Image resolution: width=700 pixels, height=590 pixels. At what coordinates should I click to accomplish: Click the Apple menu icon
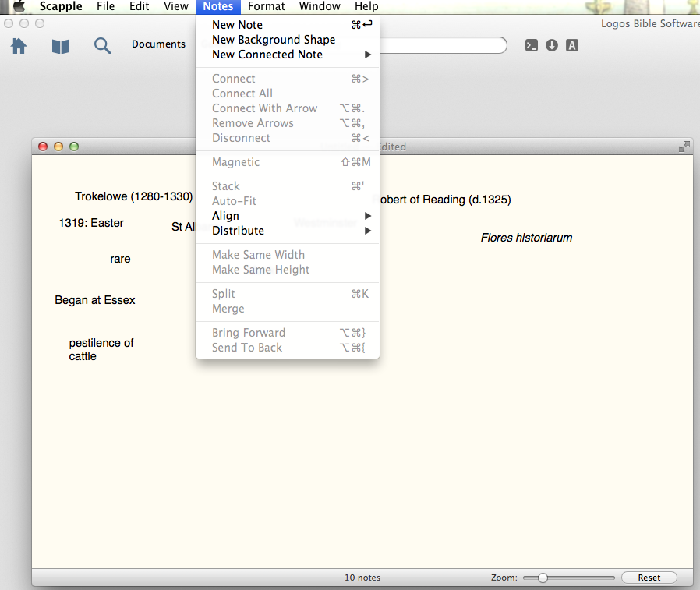click(x=18, y=6)
